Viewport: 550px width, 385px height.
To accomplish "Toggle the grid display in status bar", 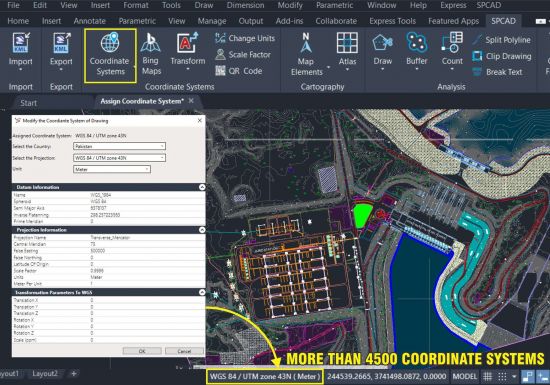I will [488, 377].
